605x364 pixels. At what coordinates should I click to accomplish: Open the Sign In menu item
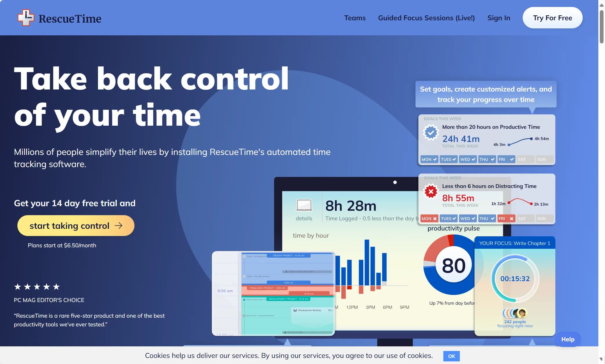pyautogui.click(x=498, y=18)
